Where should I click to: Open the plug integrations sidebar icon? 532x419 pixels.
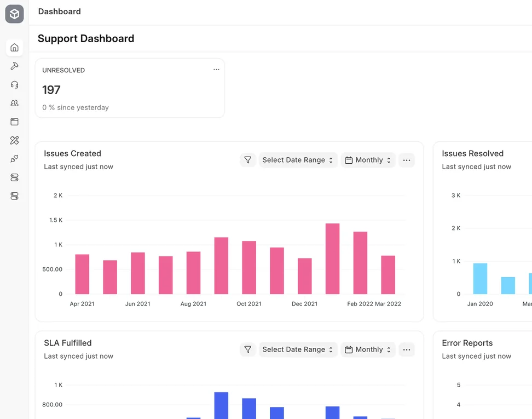[14, 159]
